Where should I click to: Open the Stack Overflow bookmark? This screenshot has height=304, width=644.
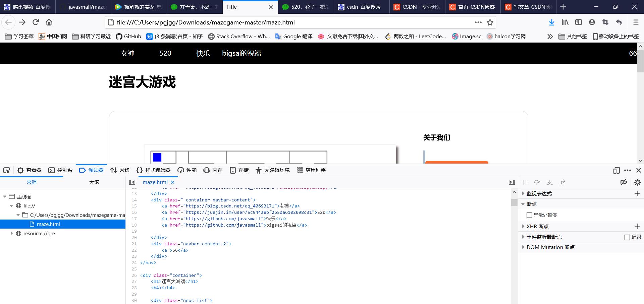(x=239, y=37)
